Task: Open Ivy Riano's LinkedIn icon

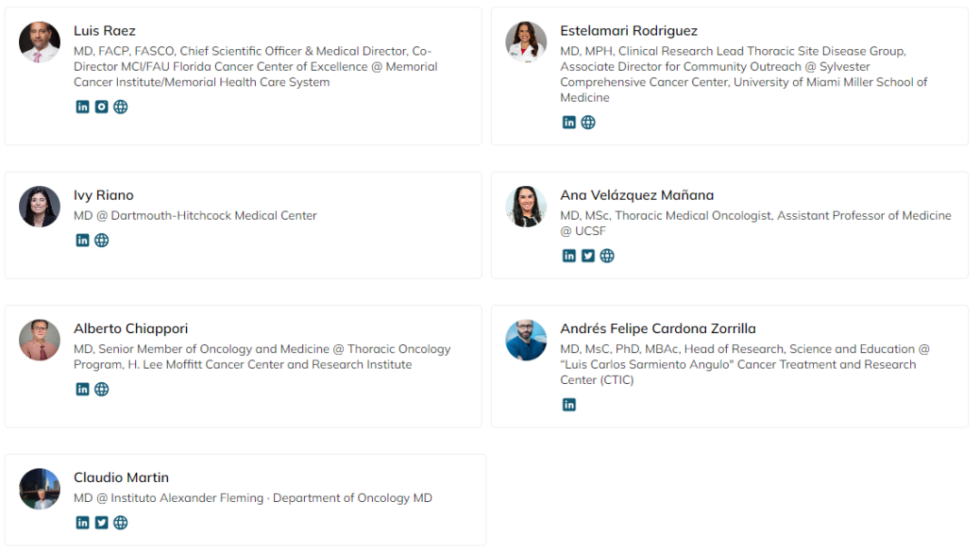Action: pyautogui.click(x=83, y=241)
